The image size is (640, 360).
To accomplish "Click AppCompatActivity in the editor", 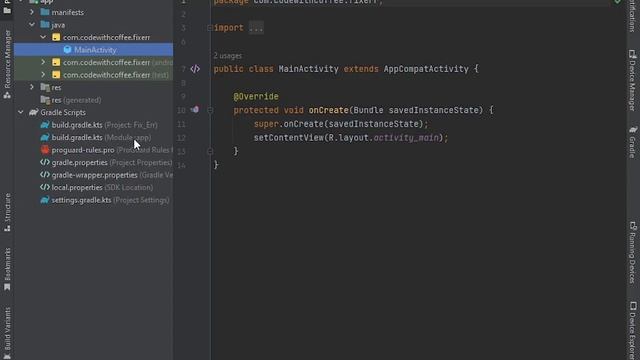I will (x=426, y=69).
